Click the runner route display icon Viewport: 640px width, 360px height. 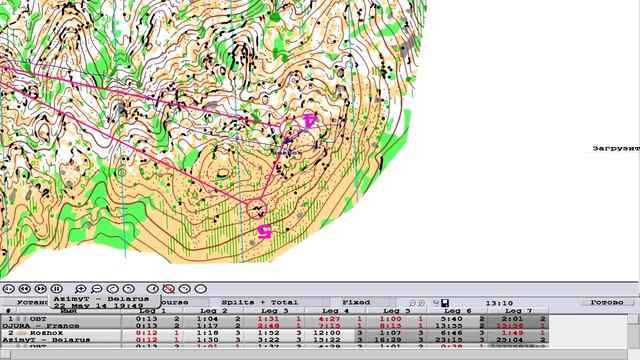152,289
